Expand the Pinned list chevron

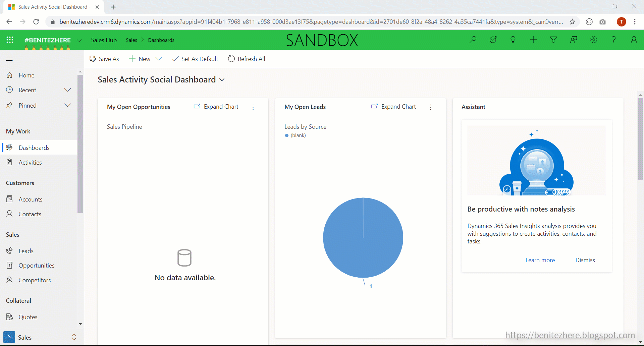tap(67, 105)
